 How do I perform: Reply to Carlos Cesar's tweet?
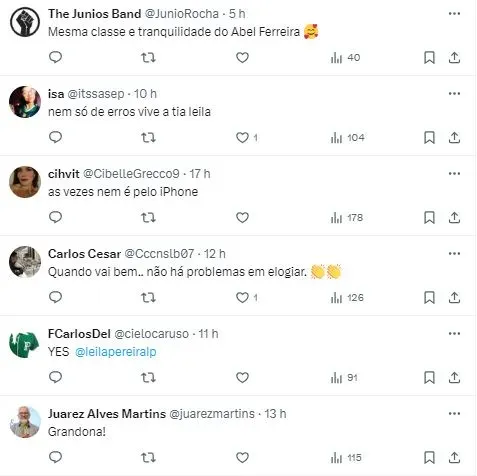tap(55, 297)
